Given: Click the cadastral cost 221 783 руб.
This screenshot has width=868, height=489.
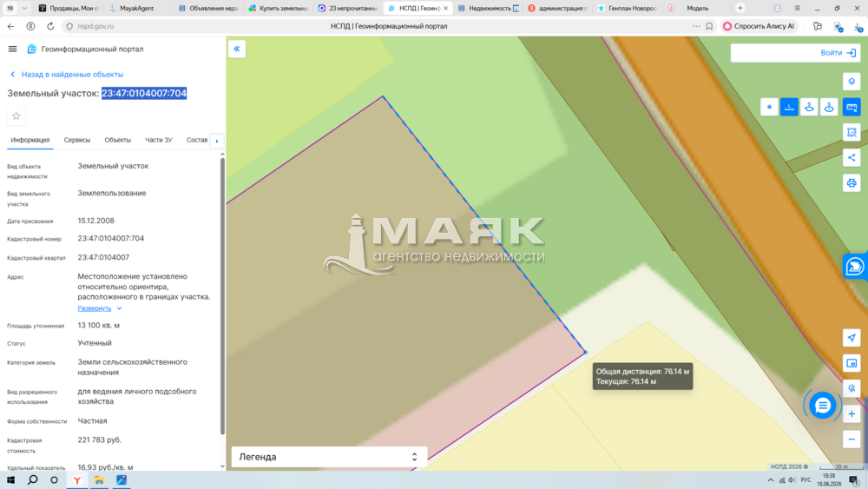Looking at the screenshot, I should pos(100,439).
